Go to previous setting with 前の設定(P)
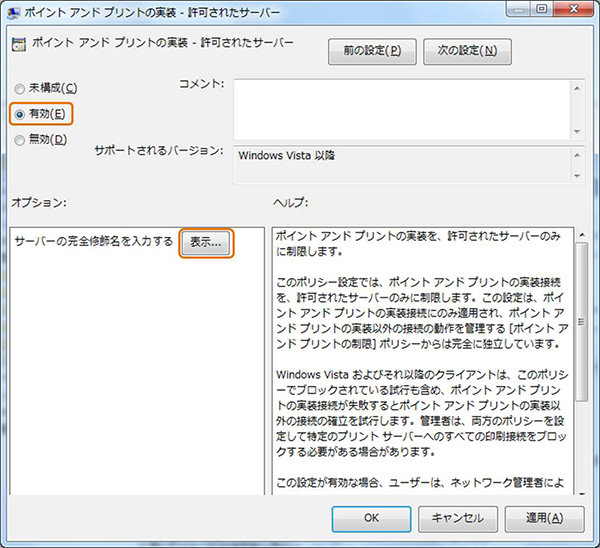This screenshot has height=548, width=600. coord(372,50)
